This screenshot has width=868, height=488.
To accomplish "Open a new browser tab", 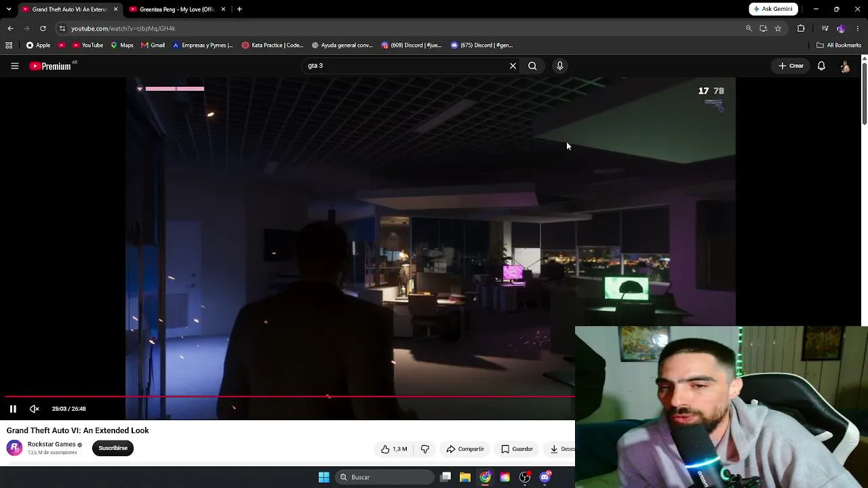I will (x=239, y=9).
